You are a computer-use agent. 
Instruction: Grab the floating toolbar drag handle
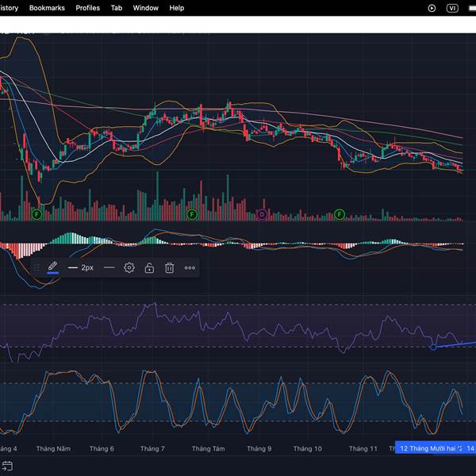(36, 267)
